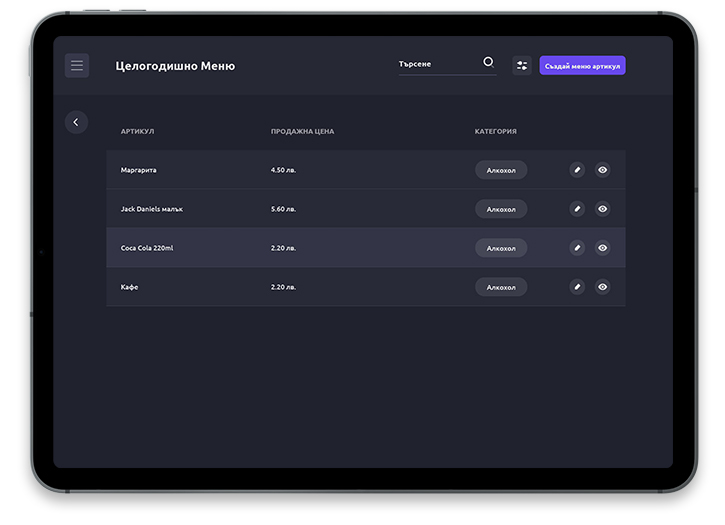Screen dimensions: 725x525
Task: Click the 5.60 лв. price
Action: click(x=283, y=209)
